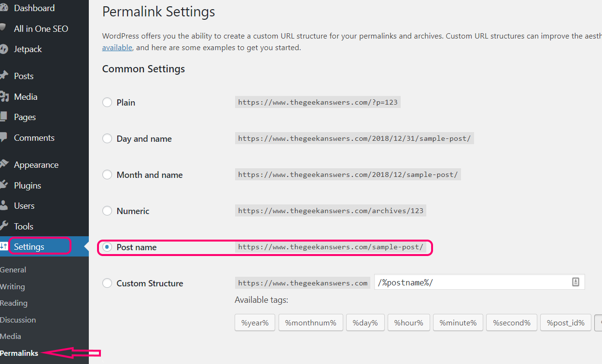Viewport: 602px width, 364px height.
Task: Click the Tools wrench icon
Action: (x=4, y=226)
